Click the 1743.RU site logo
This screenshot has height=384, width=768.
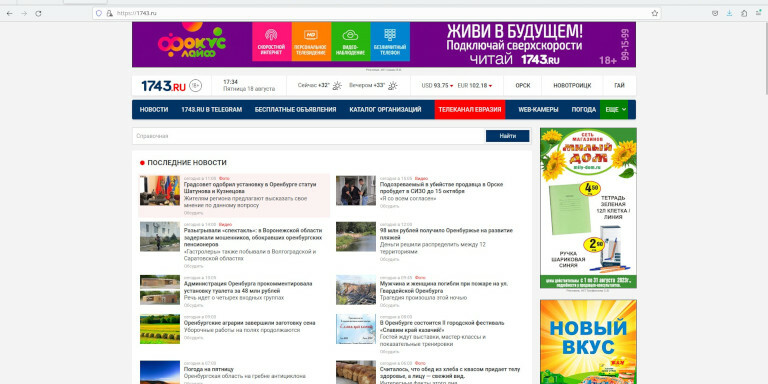pos(164,86)
